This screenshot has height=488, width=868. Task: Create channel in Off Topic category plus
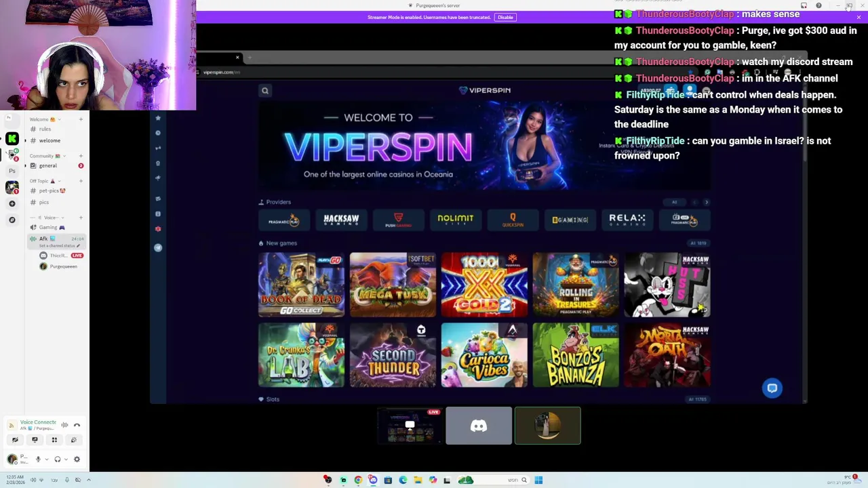(81, 181)
